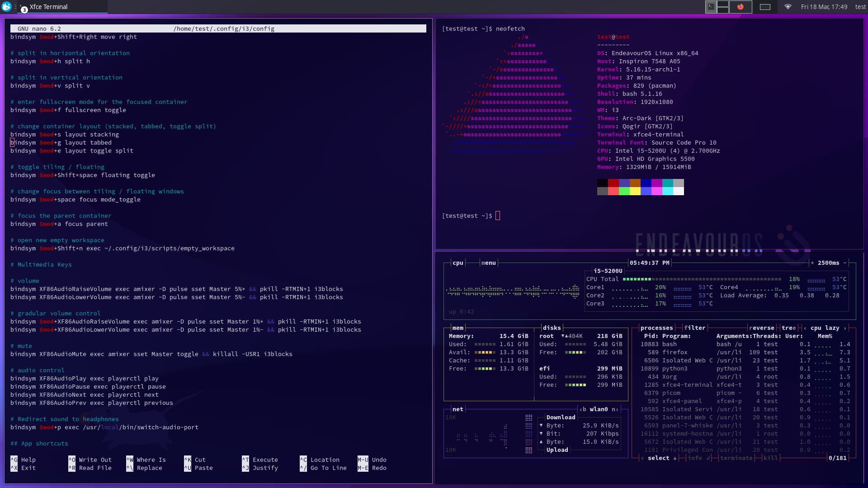868x488 pixels.
Task: Click M-E Redo in nano footer
Action: 372,468
